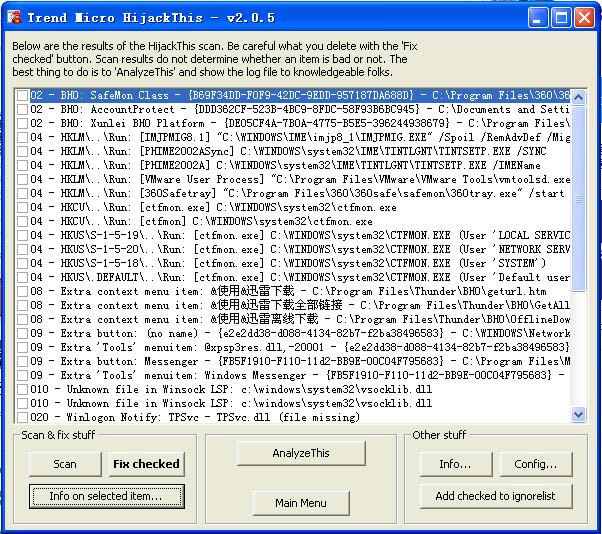Select the second Winsock LSP vsocklib.dll entry
This screenshot has height=534, width=602.
click(231, 403)
